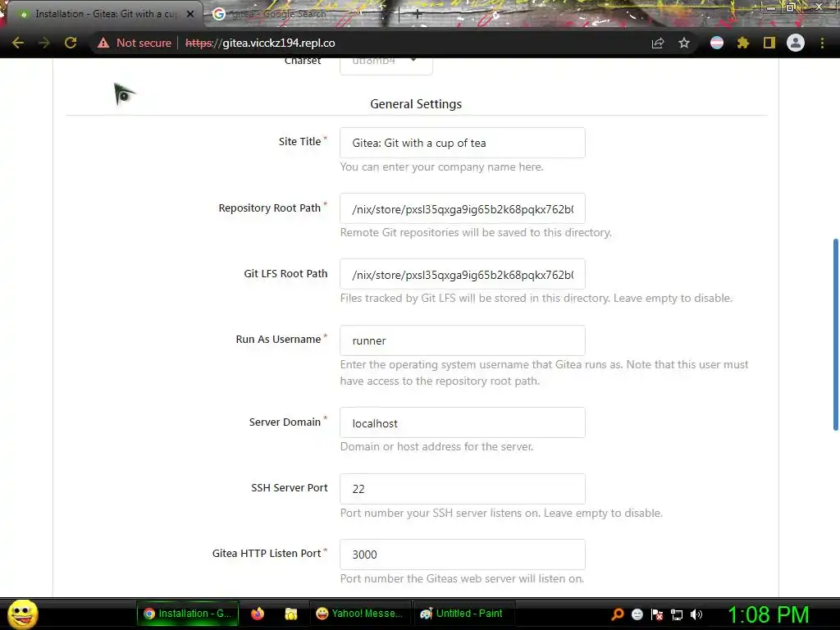840x630 pixels.
Task: Click the General Settings heading
Action: coord(416,104)
